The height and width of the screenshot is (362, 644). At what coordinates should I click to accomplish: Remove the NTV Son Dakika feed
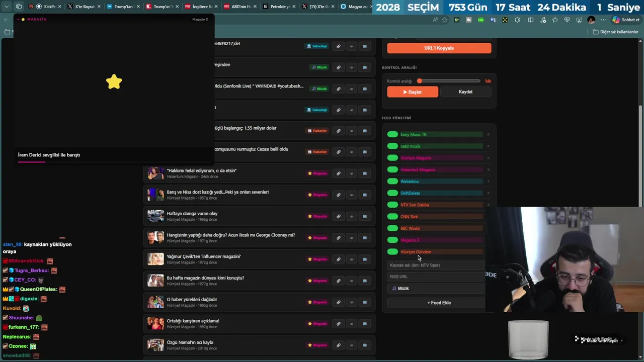click(488, 205)
